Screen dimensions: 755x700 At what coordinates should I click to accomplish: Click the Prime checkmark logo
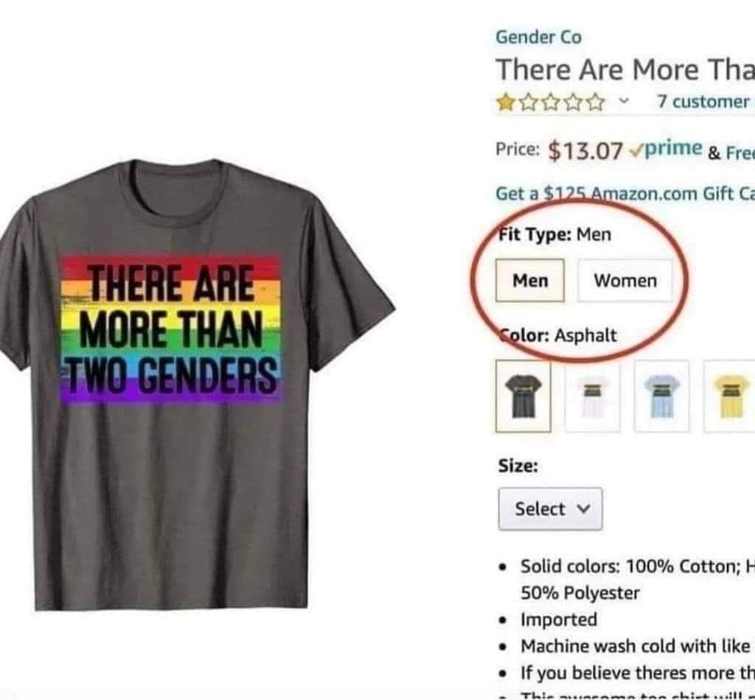click(666, 149)
